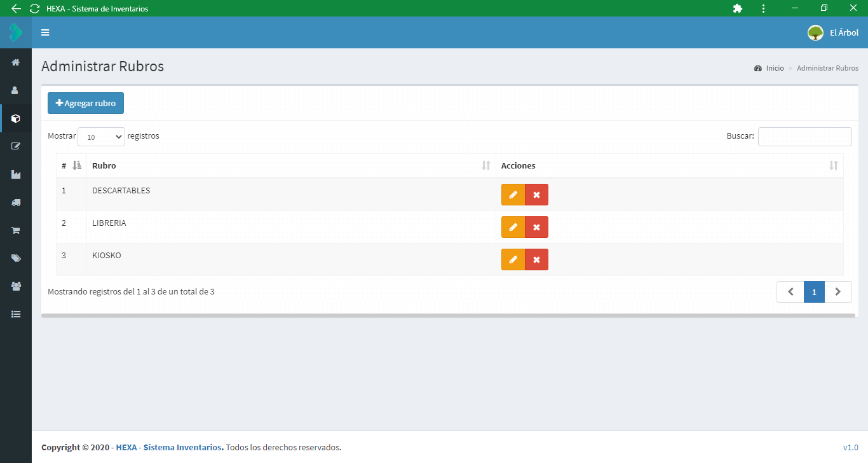868x463 pixels.
Task: Open the browser extensions puzzle icon
Action: click(737, 8)
